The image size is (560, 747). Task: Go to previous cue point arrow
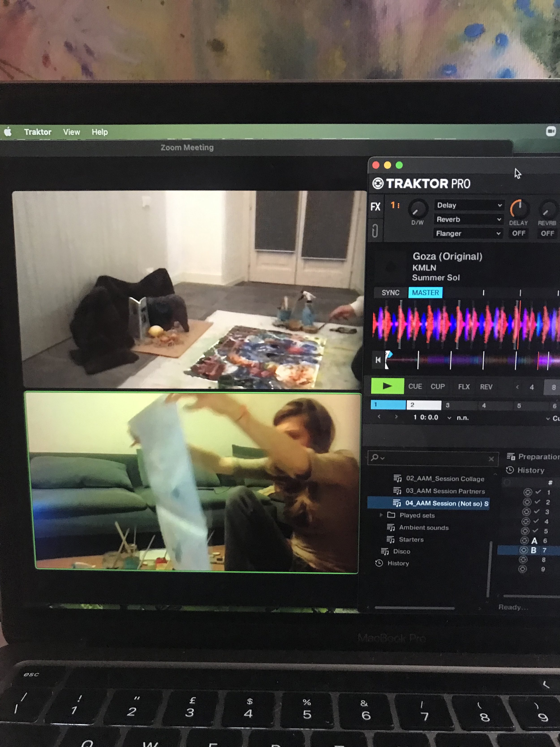(379, 417)
